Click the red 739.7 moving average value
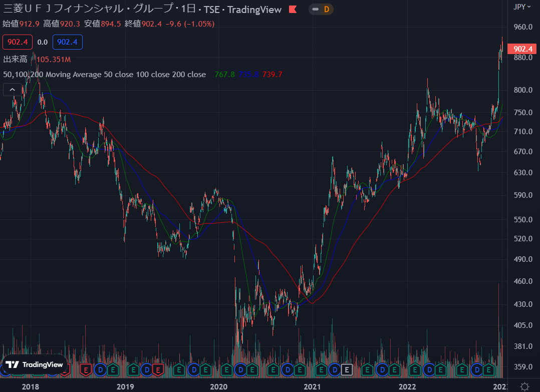The height and width of the screenshot is (392, 540). pos(272,74)
